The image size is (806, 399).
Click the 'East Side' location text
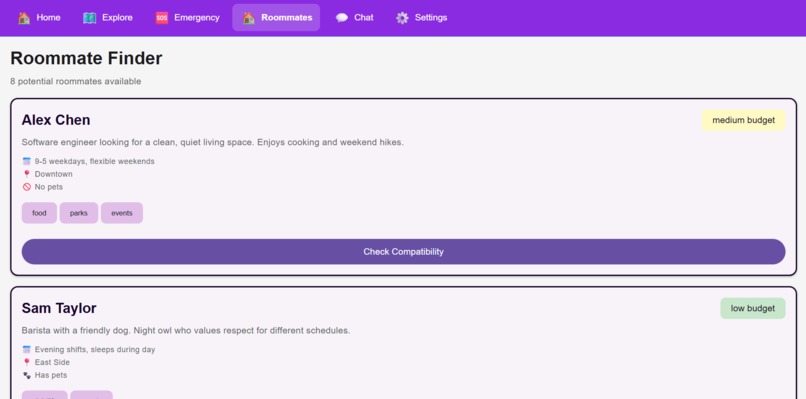[x=52, y=362]
